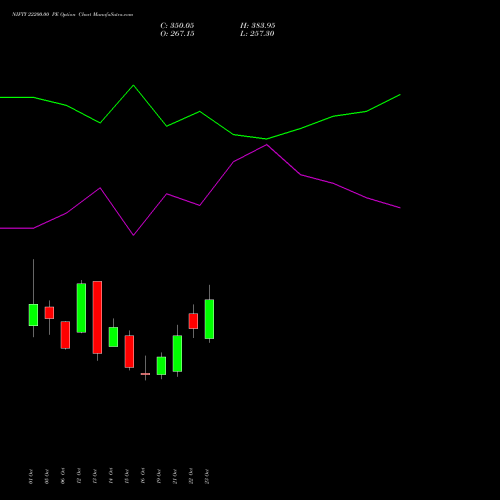Click the "21 Oct" date axis label
The height and width of the screenshot is (500, 500).
175,477
